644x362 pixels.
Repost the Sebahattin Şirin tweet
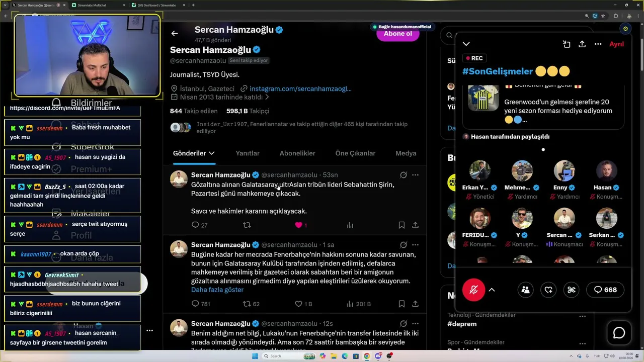(x=247, y=225)
